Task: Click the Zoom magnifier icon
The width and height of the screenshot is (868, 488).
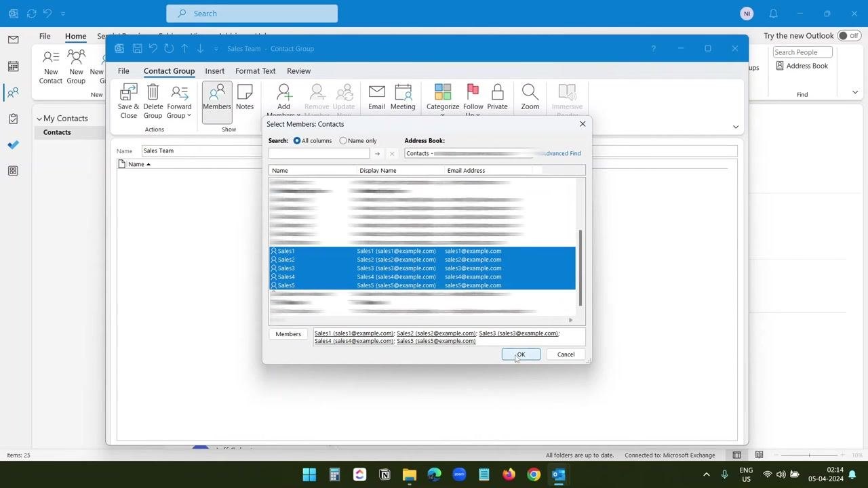Action: [x=530, y=98]
